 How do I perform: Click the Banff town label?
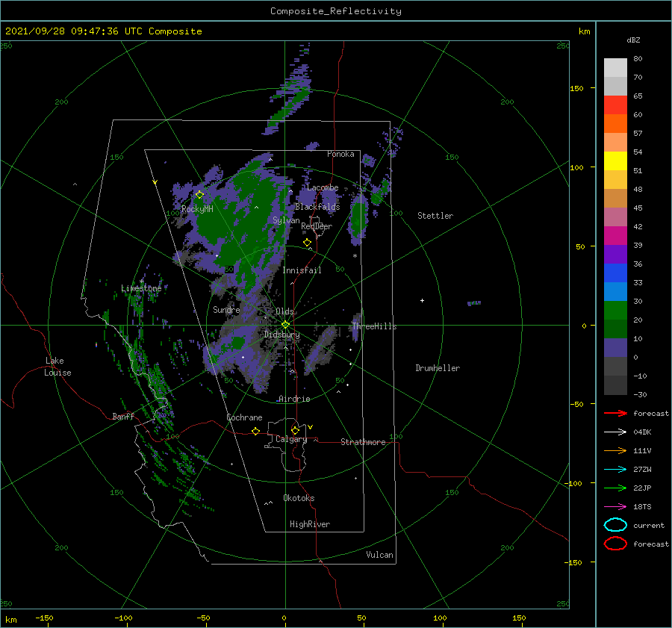click(x=123, y=416)
